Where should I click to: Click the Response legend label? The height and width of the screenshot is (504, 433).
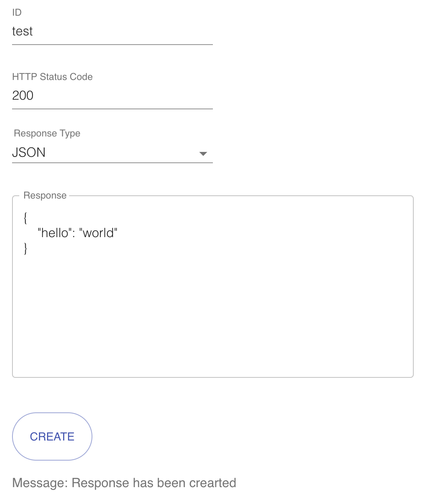[x=45, y=195]
